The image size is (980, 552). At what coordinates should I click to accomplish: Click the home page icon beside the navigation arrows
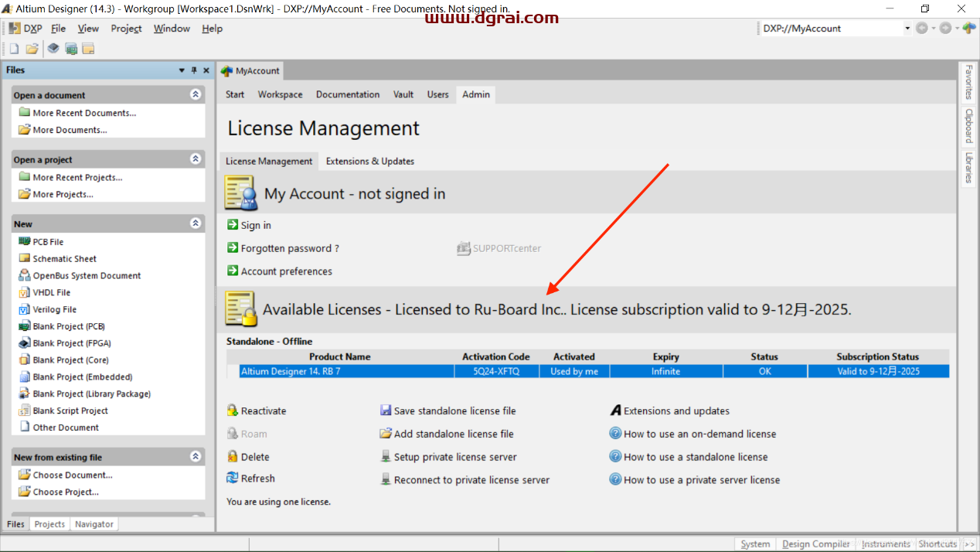tap(969, 28)
